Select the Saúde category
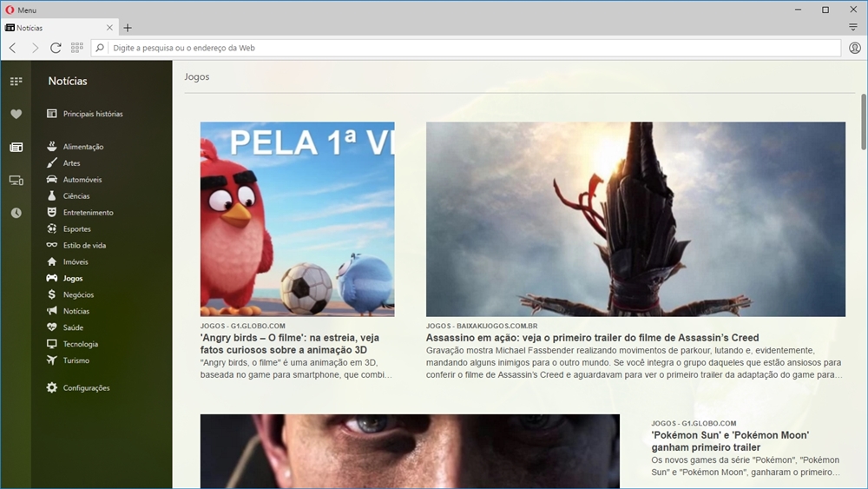The height and width of the screenshot is (489, 868). pos(65,327)
